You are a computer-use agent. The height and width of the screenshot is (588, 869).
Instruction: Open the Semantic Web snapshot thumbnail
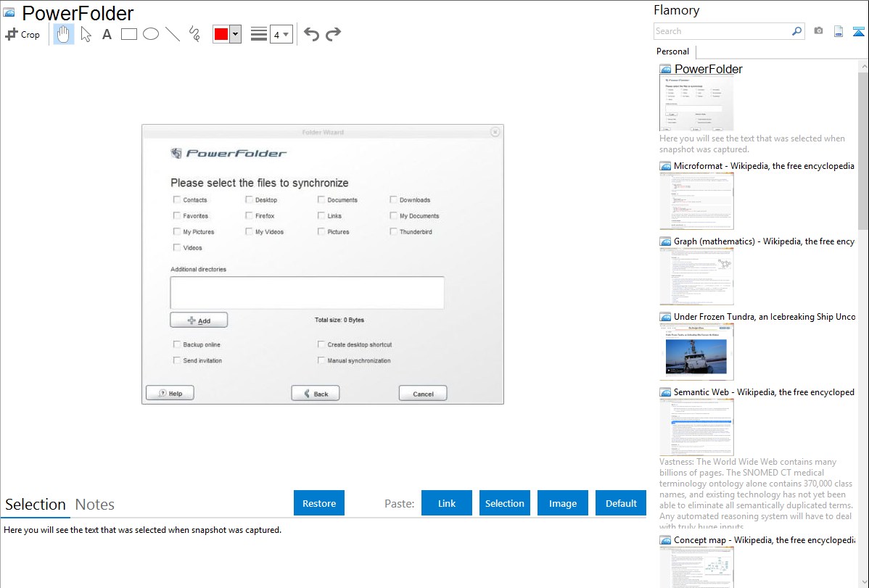(696, 427)
